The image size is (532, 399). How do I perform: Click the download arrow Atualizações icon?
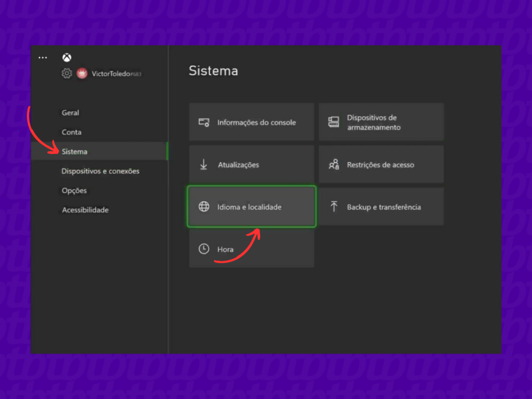[204, 165]
